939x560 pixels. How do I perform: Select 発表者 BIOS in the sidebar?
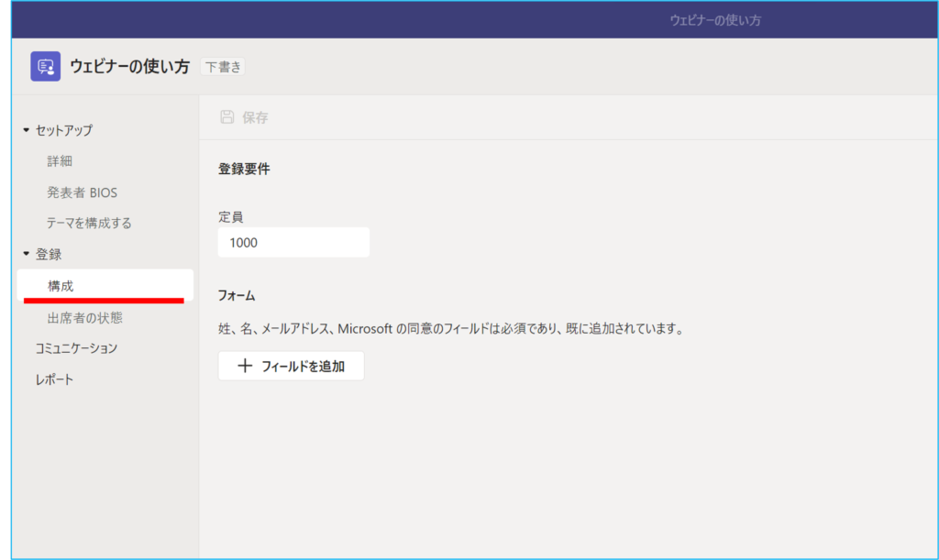click(82, 192)
